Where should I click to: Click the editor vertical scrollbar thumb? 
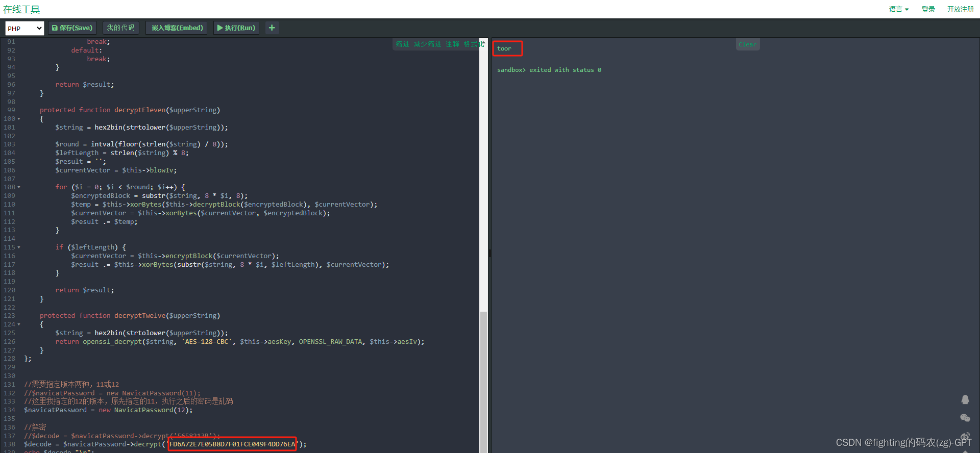483,382
